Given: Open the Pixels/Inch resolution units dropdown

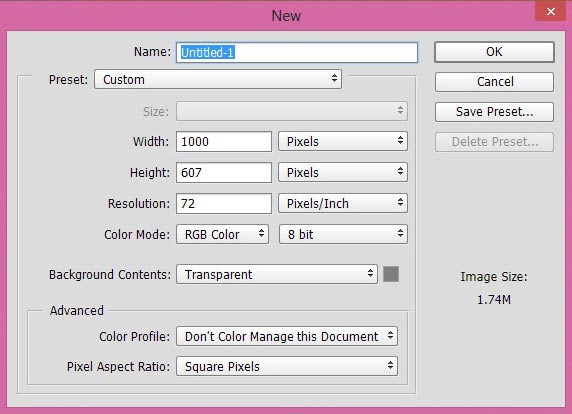Looking at the screenshot, I should 343,203.
